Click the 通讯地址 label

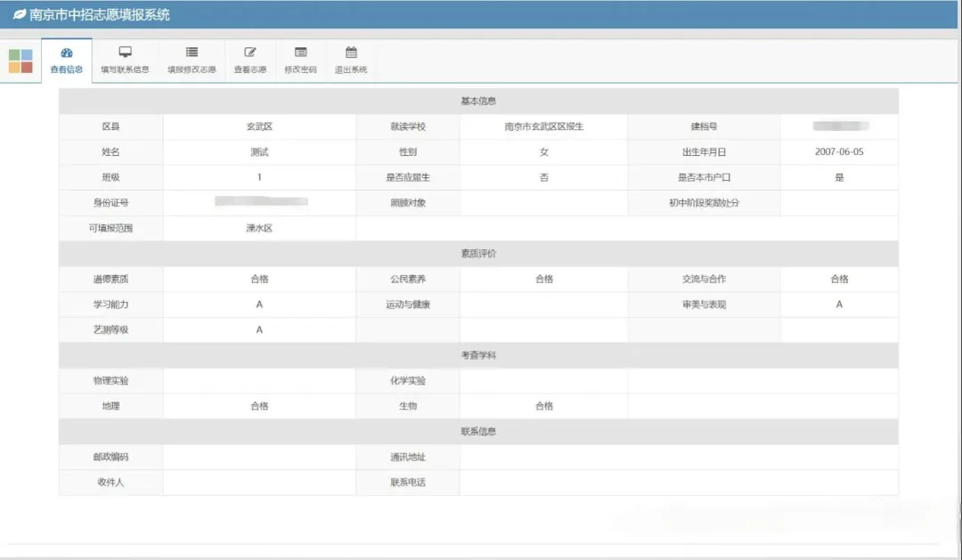pos(408,457)
